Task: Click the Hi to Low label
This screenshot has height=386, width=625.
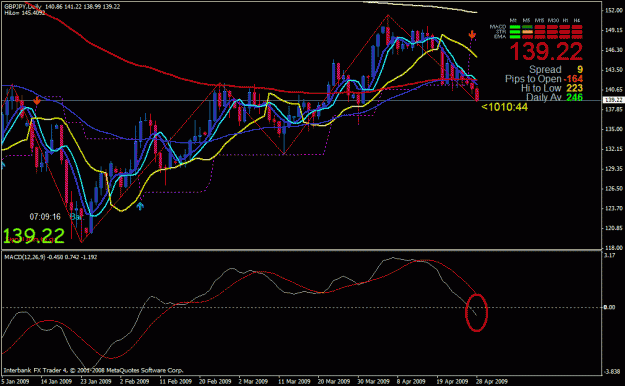Action: click(541, 88)
